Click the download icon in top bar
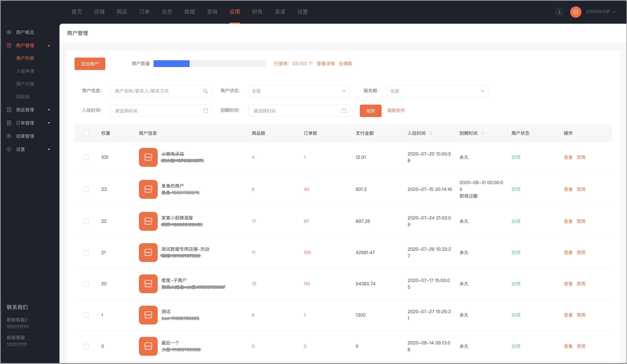The height and width of the screenshot is (364, 627). click(x=559, y=12)
